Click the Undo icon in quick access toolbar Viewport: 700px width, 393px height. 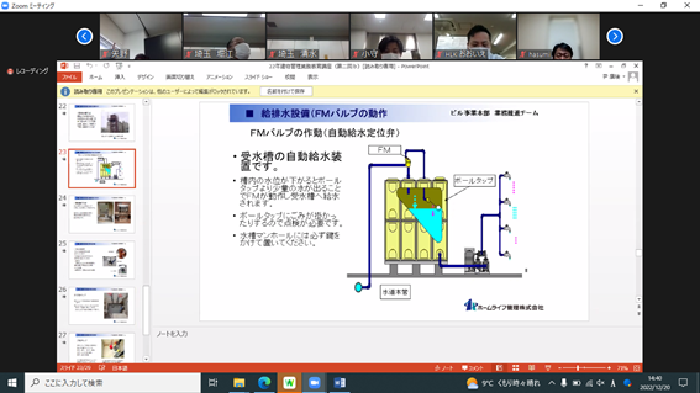[89, 66]
